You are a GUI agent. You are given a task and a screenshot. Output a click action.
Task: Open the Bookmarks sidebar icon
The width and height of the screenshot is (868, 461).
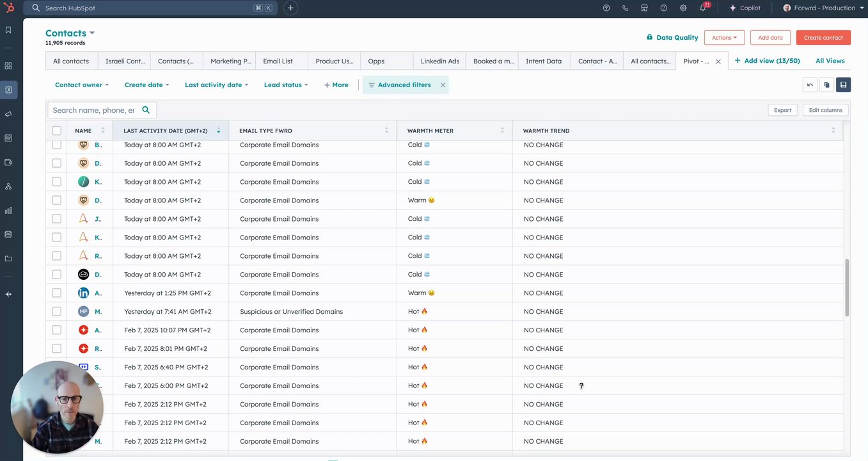click(x=8, y=30)
